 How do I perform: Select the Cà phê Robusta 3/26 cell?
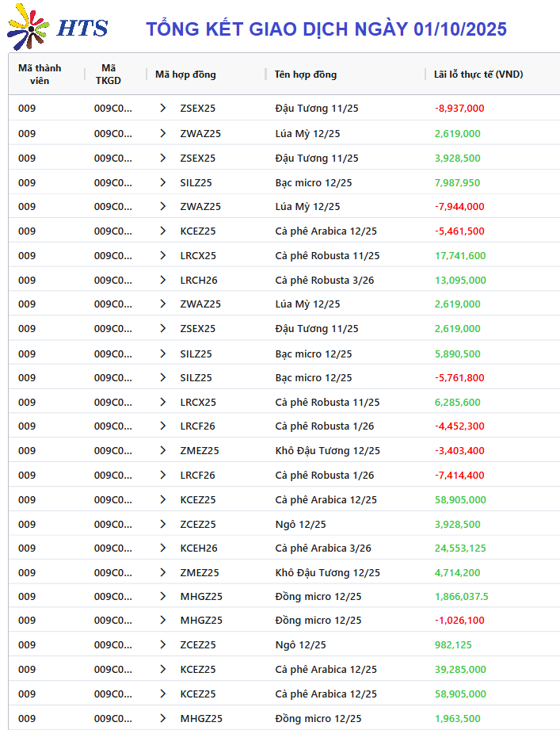323,280
